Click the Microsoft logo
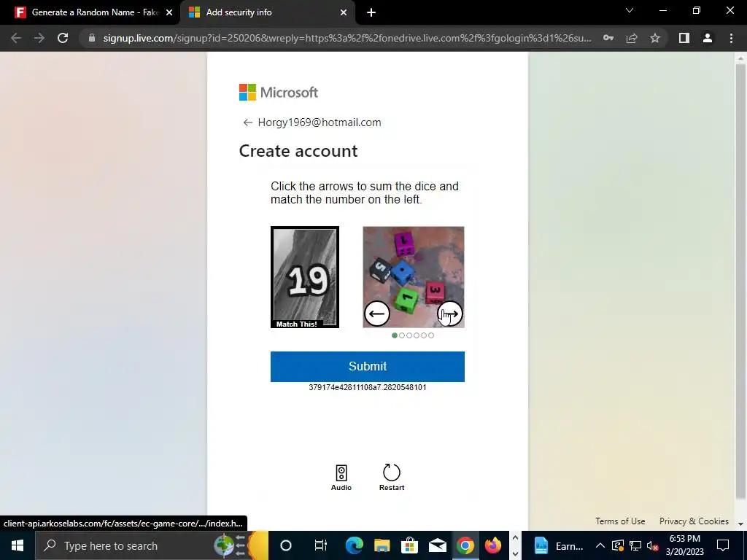This screenshot has width=747, height=560. pos(278,93)
